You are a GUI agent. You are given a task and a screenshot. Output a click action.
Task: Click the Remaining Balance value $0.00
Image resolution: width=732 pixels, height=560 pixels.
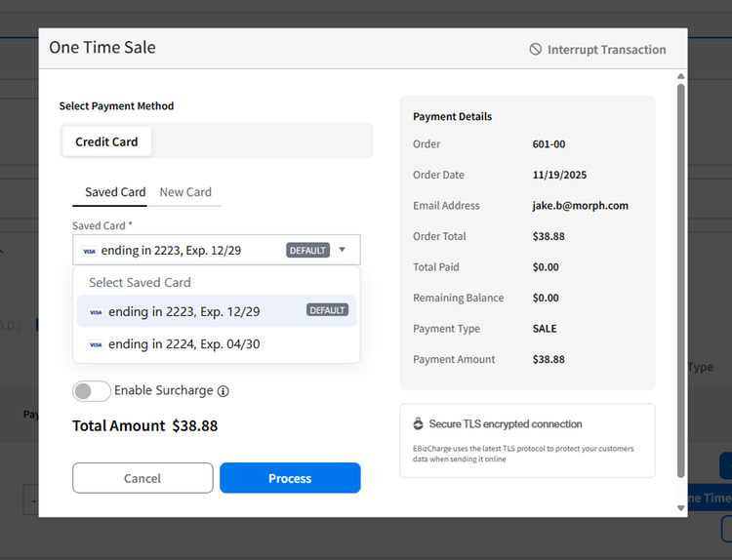click(x=546, y=299)
